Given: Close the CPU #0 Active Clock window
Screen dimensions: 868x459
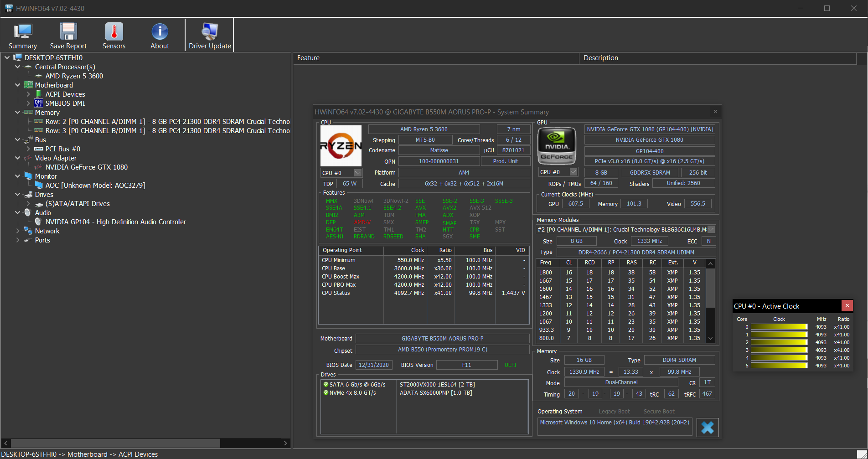Looking at the screenshot, I should click(847, 305).
